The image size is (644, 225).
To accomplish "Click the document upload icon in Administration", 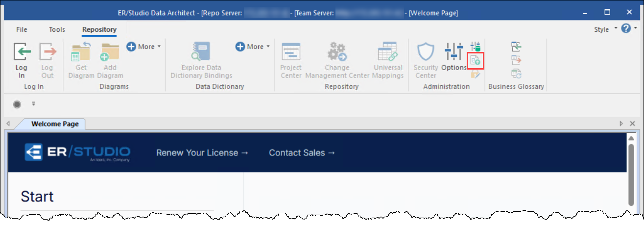I will click(x=475, y=61).
